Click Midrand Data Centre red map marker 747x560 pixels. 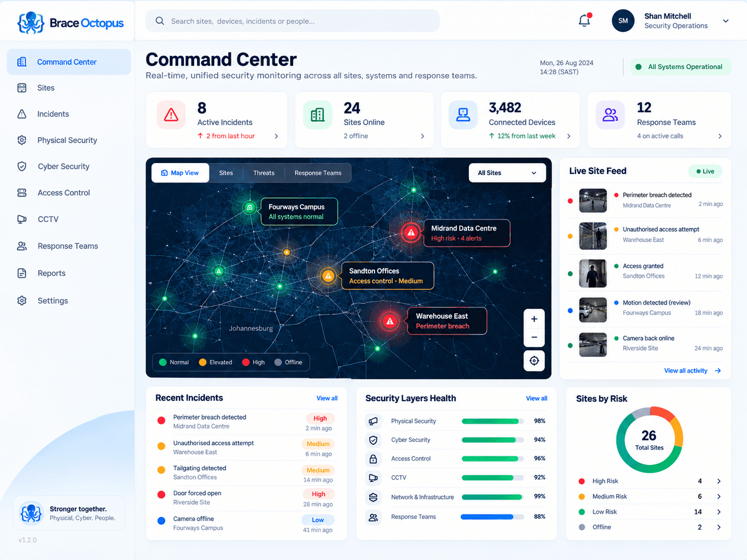[411, 233]
